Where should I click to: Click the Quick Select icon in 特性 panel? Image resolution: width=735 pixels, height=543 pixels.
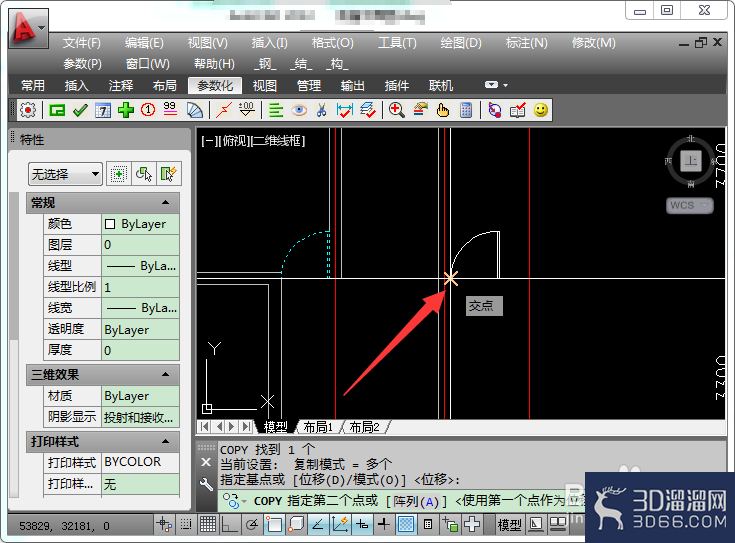click(x=168, y=174)
